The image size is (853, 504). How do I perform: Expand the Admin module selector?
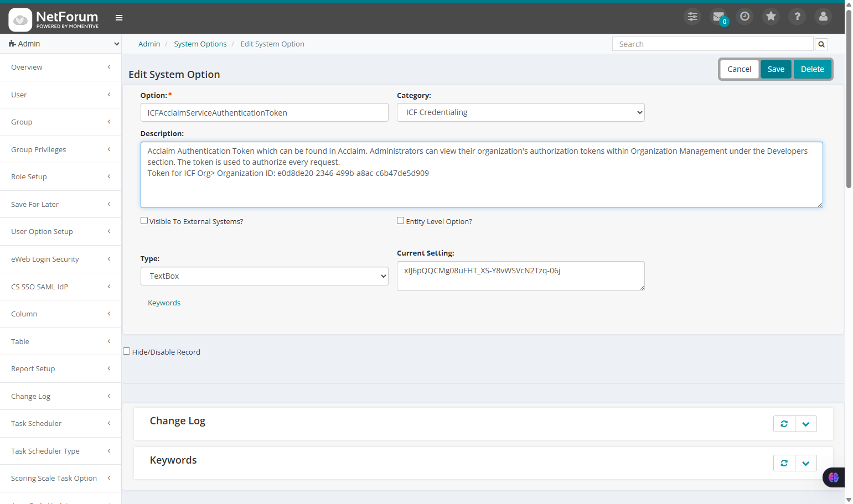tap(61, 44)
